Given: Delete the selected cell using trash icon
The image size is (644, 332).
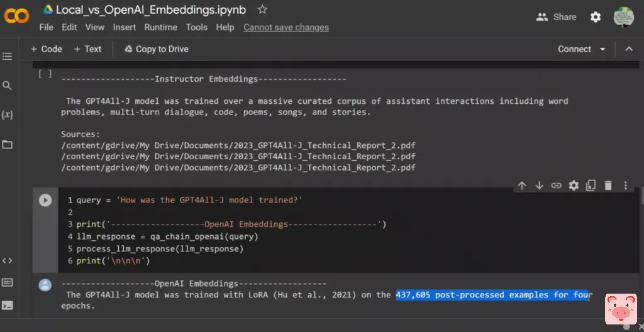Looking at the screenshot, I should (x=608, y=185).
